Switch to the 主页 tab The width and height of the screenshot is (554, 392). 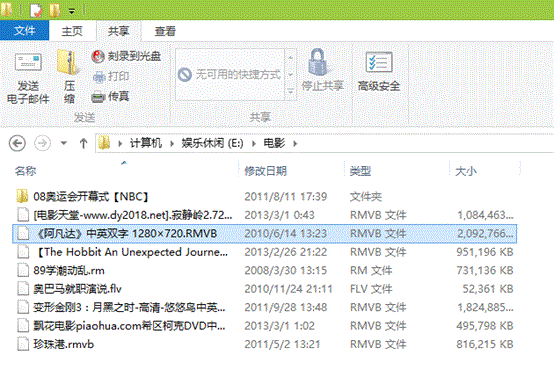pos(72,31)
